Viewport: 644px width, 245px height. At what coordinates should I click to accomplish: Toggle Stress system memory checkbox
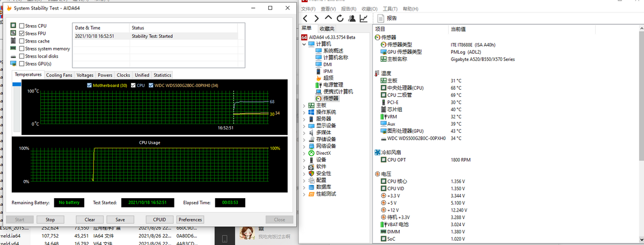[21, 48]
